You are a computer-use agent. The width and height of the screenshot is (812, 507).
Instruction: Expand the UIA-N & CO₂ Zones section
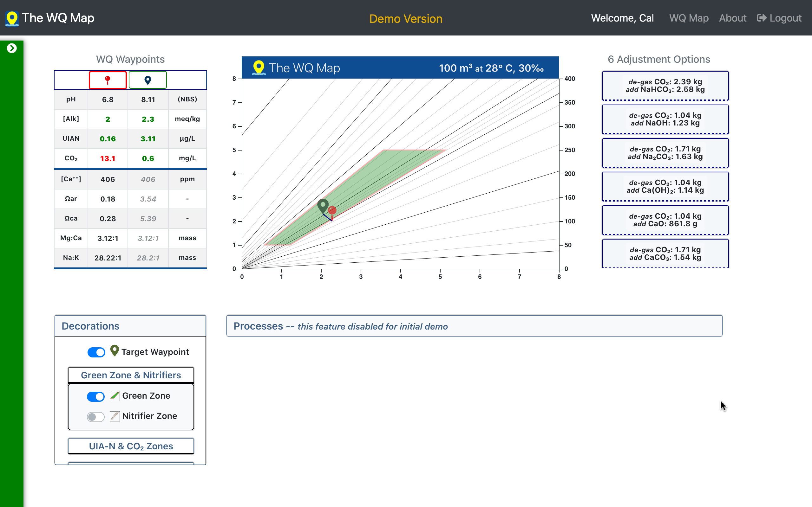pos(131,446)
